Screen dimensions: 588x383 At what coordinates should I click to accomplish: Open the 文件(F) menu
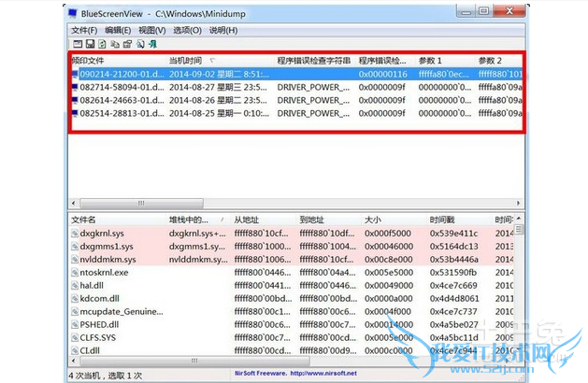point(84,30)
